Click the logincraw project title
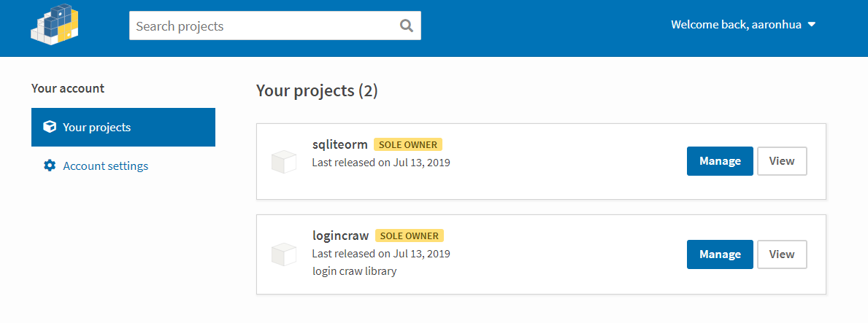 click(x=340, y=236)
